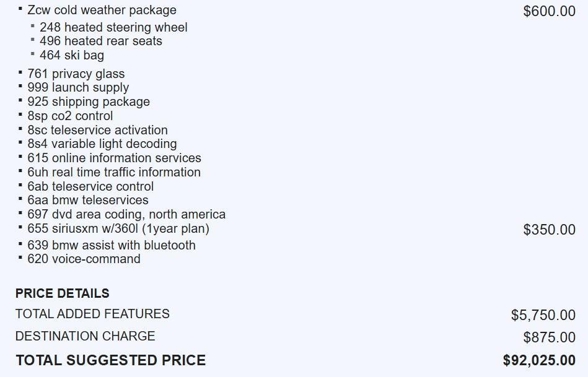Click the 6aa bmw teleservices item
The width and height of the screenshot is (588, 377).
pyautogui.click(x=88, y=200)
